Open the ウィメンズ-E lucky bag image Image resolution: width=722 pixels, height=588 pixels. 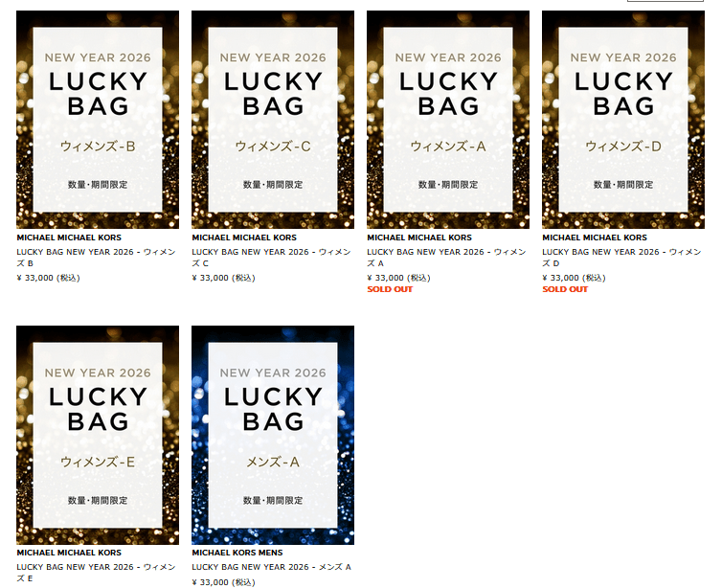[x=98, y=435]
